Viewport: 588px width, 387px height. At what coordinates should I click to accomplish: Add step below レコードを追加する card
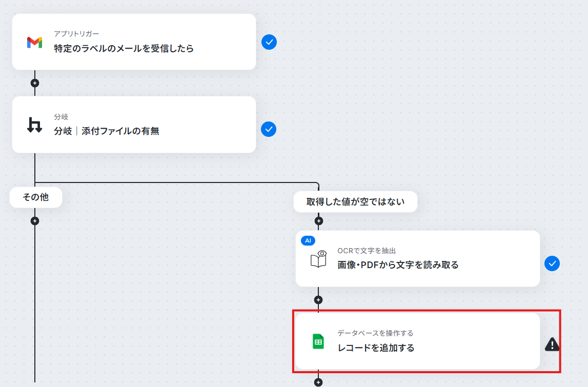click(x=318, y=382)
